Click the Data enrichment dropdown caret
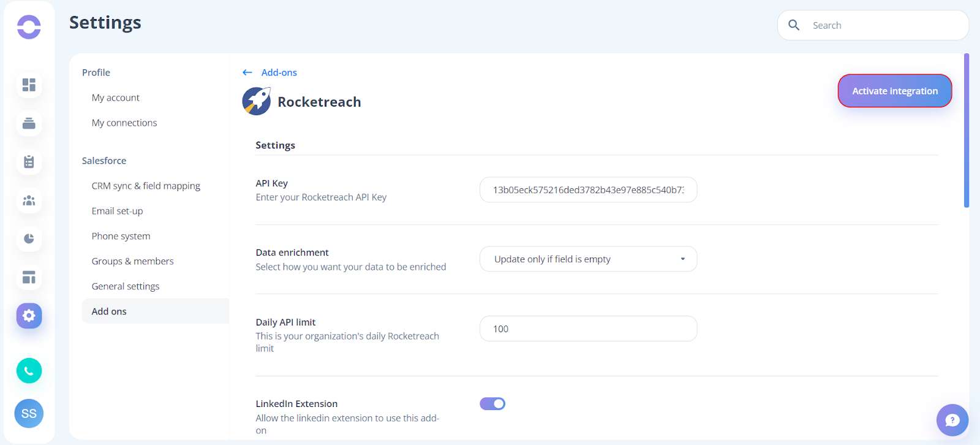The image size is (980, 445). point(683,259)
